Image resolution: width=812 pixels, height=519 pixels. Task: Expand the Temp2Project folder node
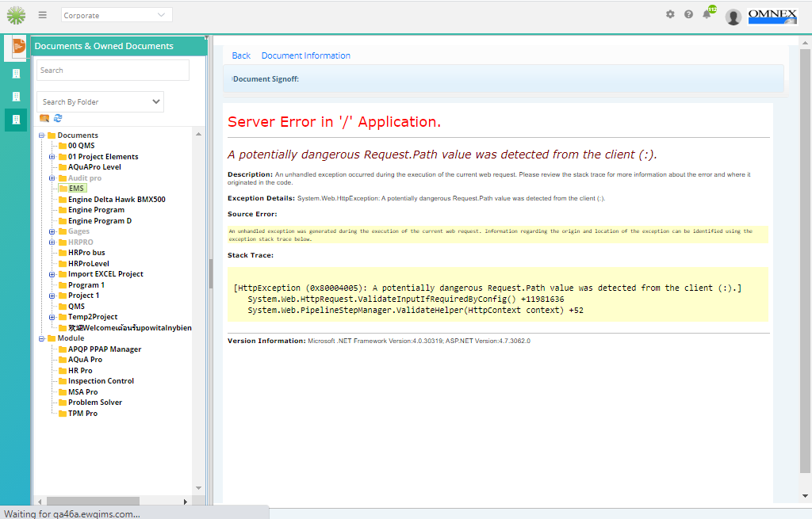pos(52,317)
